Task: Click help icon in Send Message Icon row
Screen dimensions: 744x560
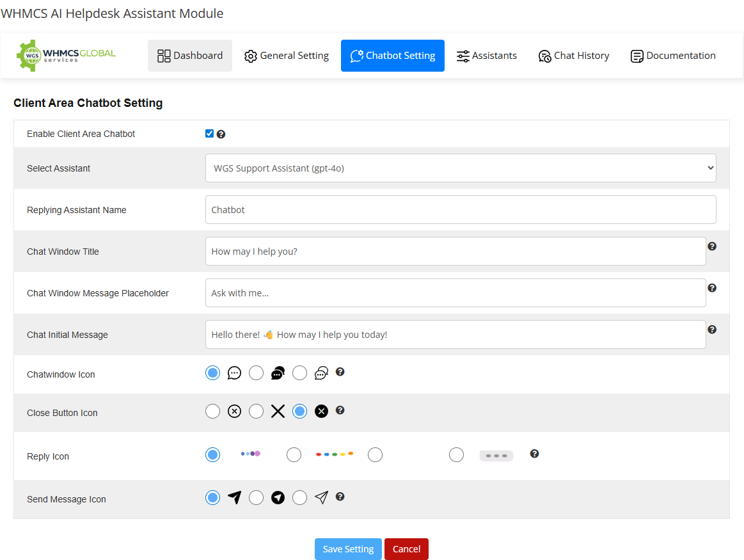Action: tap(340, 497)
